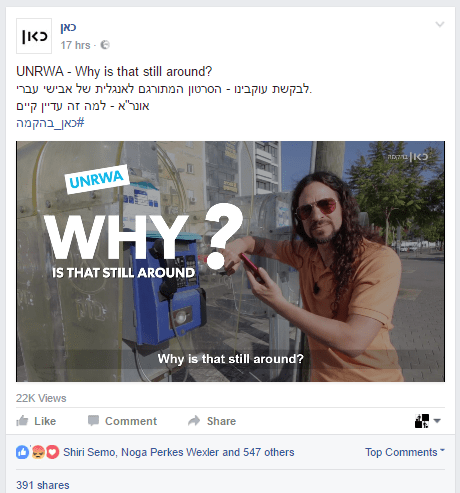
Task: Open the post-as profile selector dropdown
Action: (x=428, y=421)
